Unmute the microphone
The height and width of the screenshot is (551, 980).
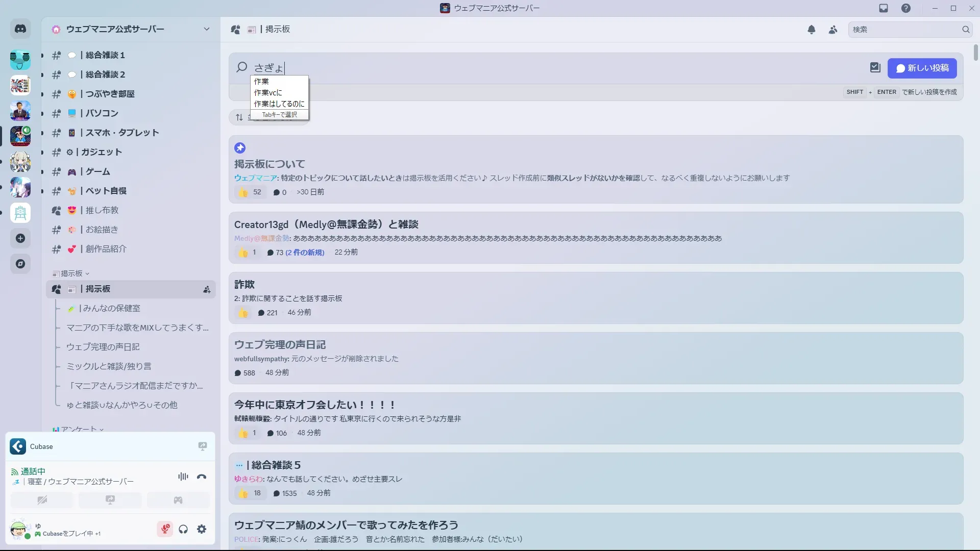pos(165,529)
